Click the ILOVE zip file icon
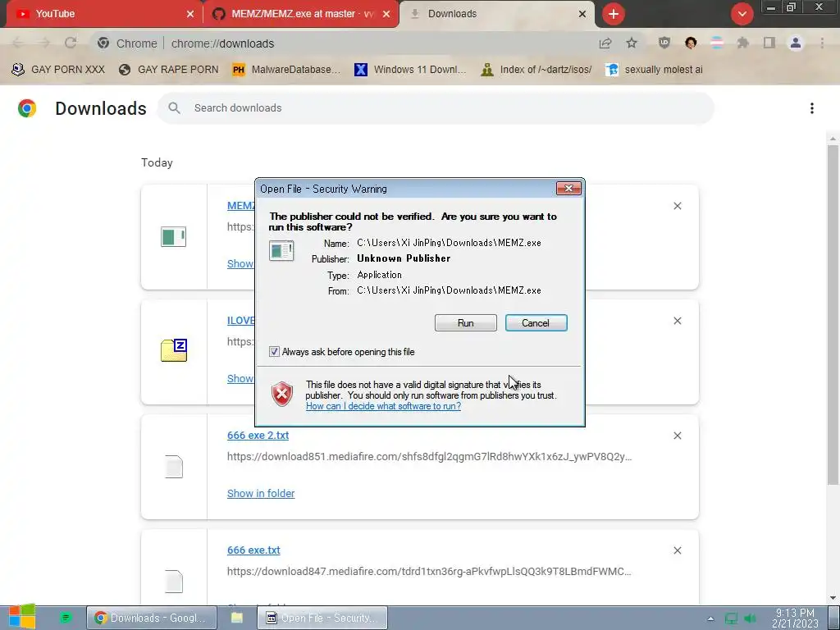This screenshot has height=630, width=840. pyautogui.click(x=174, y=350)
